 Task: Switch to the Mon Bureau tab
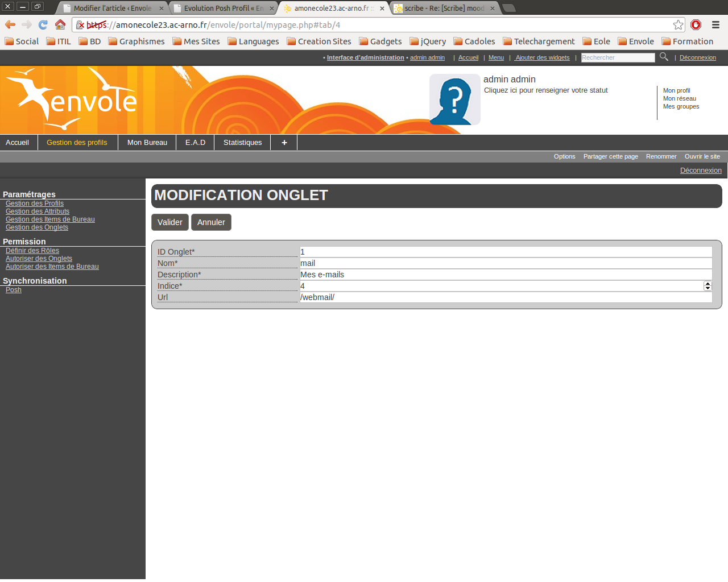147,143
